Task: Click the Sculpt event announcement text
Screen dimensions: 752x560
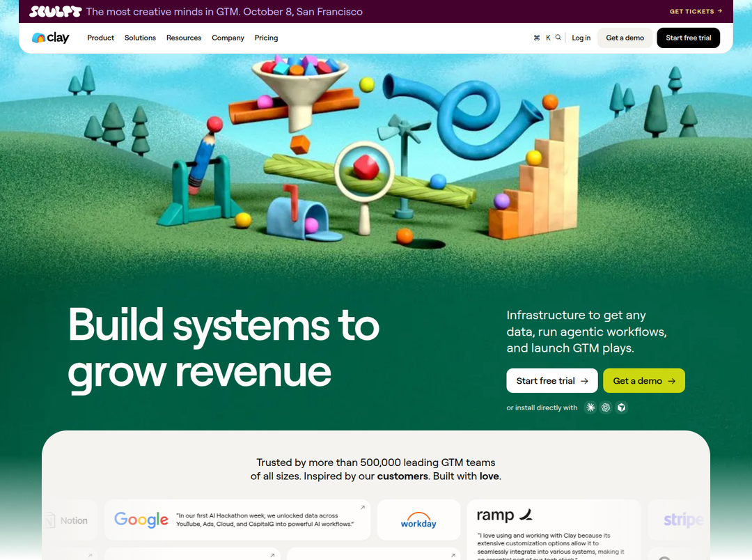Action: (224, 12)
